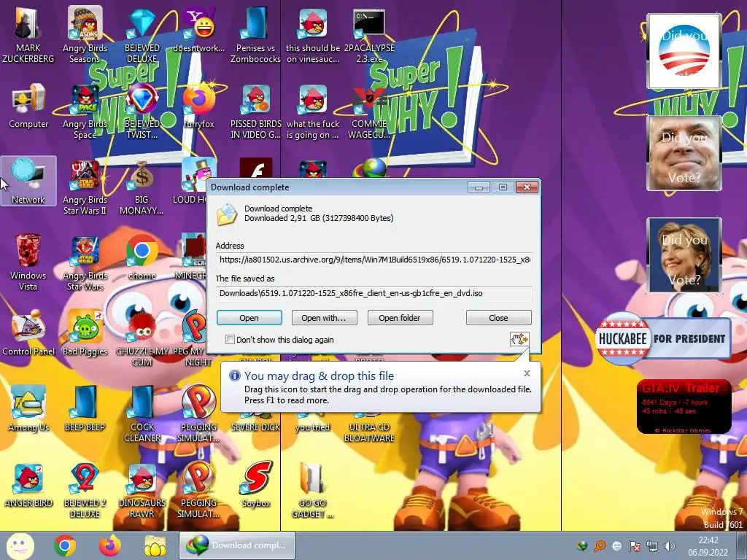Click the tray volume speaker icon
The width and height of the screenshot is (747, 560).
point(670,545)
